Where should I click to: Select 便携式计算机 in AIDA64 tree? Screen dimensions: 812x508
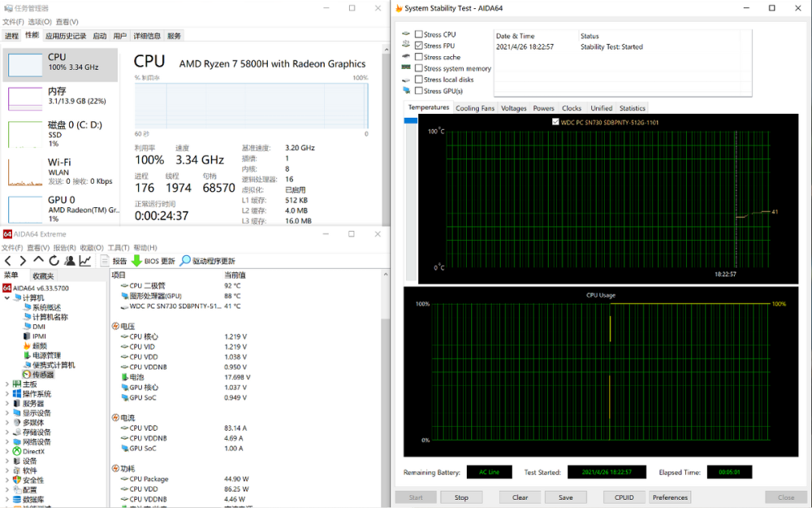tap(54, 365)
